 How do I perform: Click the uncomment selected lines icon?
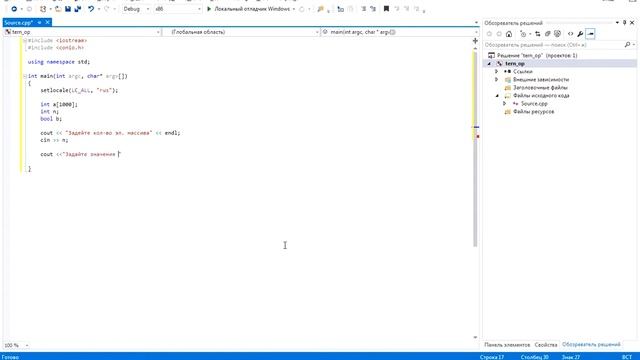pos(373,9)
